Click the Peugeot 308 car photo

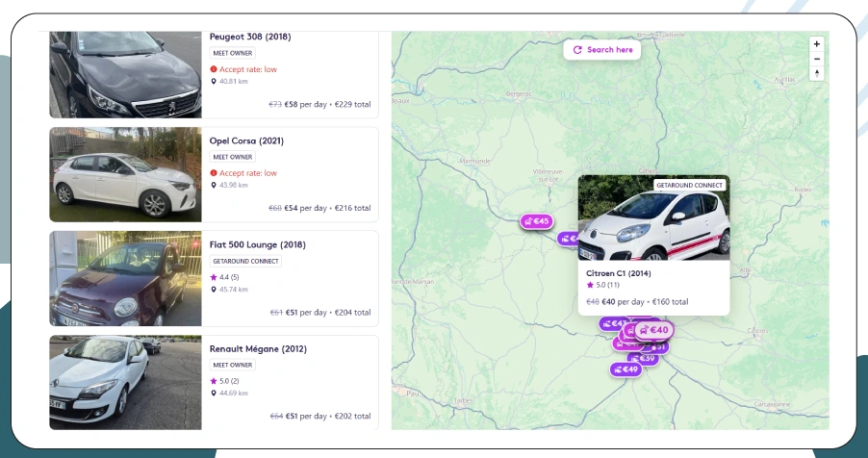126,75
